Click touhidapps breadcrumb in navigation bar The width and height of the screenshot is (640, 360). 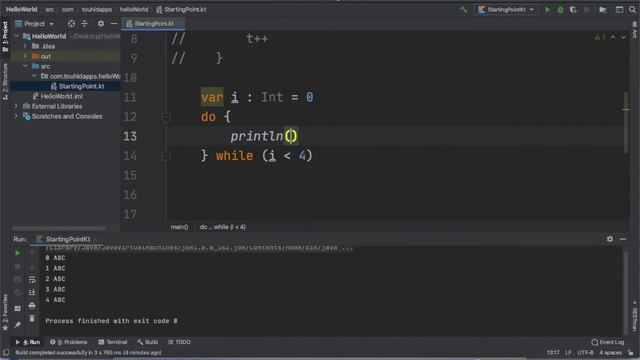(97, 9)
